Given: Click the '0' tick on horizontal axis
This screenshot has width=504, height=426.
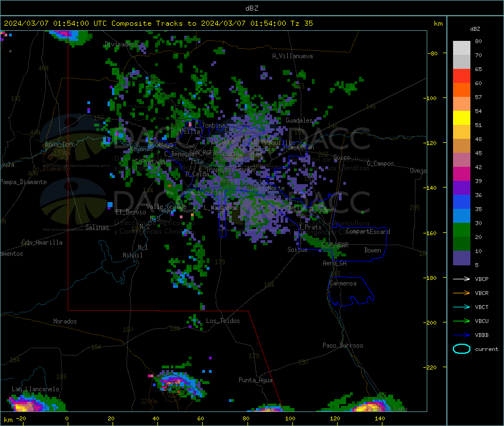Looking at the screenshot, I should pos(67,418).
